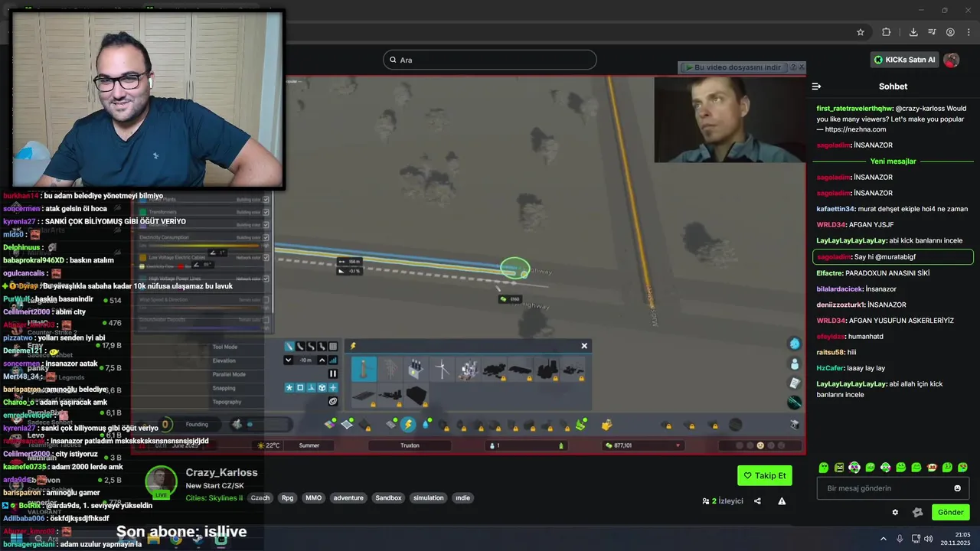Open chat settings gear icon

click(895, 512)
